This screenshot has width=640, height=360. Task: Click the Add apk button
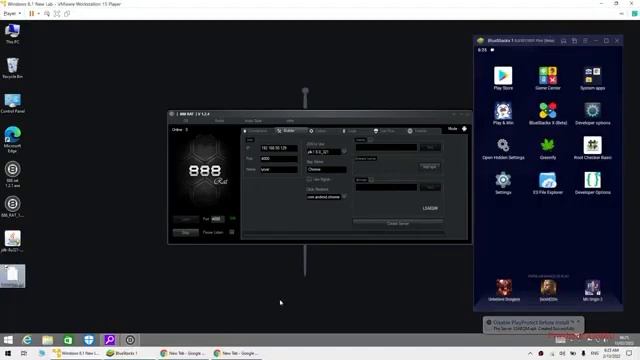pyautogui.click(x=429, y=167)
